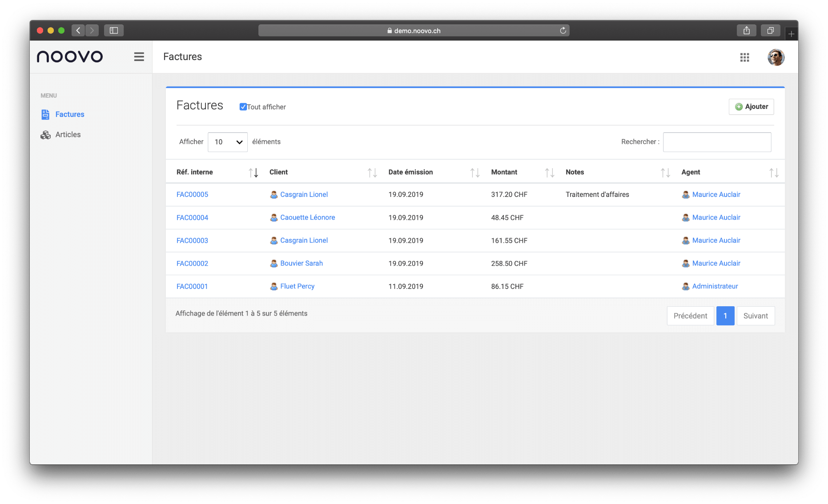Open the user profile avatar
The height and width of the screenshot is (504, 828).
[x=776, y=57]
